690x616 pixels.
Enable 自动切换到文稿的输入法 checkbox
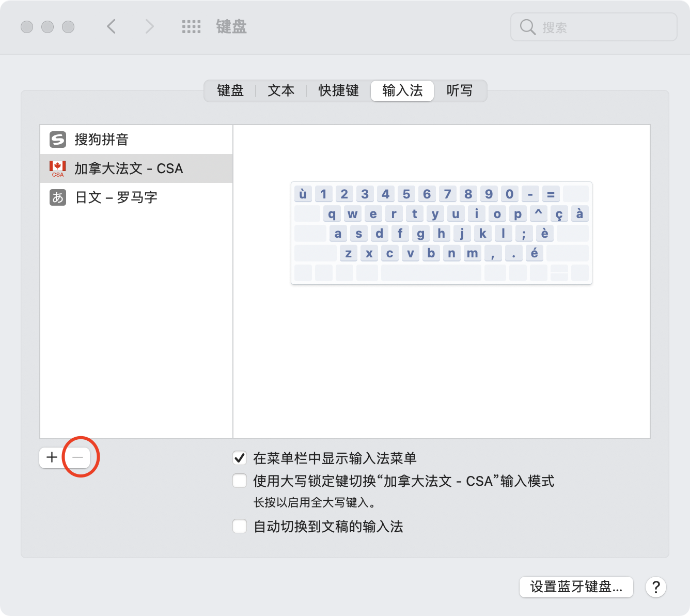click(240, 527)
